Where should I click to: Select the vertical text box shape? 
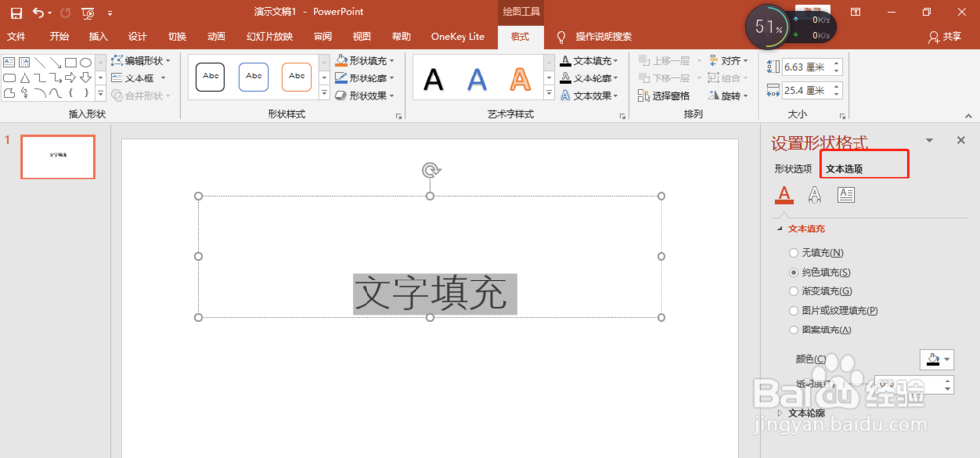click(24, 62)
